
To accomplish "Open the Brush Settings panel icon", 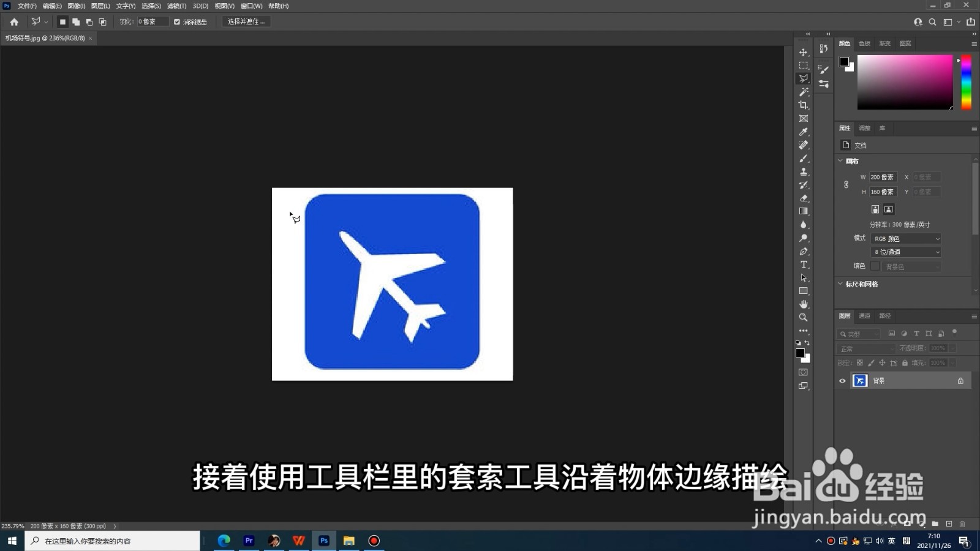I will point(824,69).
